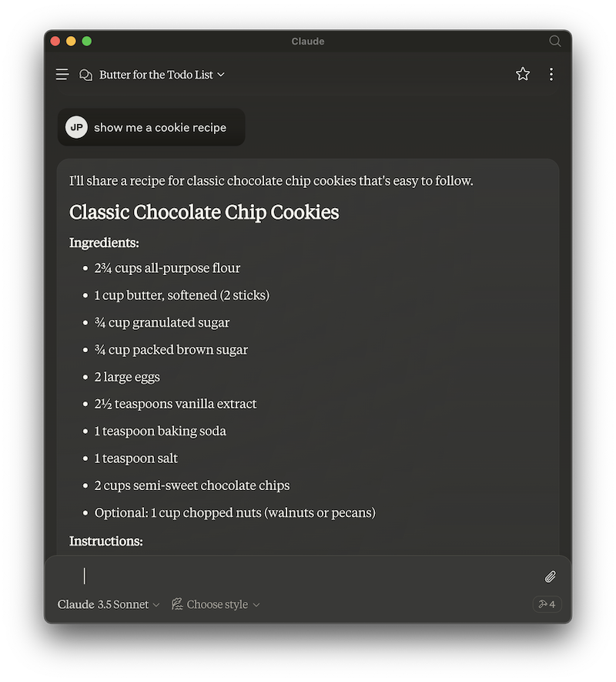Click the JP user avatar

click(75, 127)
